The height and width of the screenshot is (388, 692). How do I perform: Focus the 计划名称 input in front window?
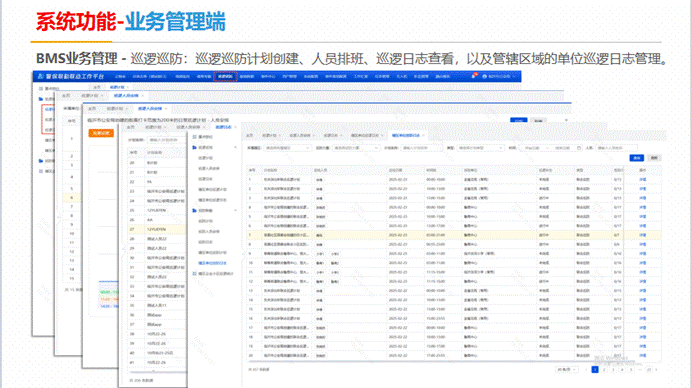(x=421, y=148)
